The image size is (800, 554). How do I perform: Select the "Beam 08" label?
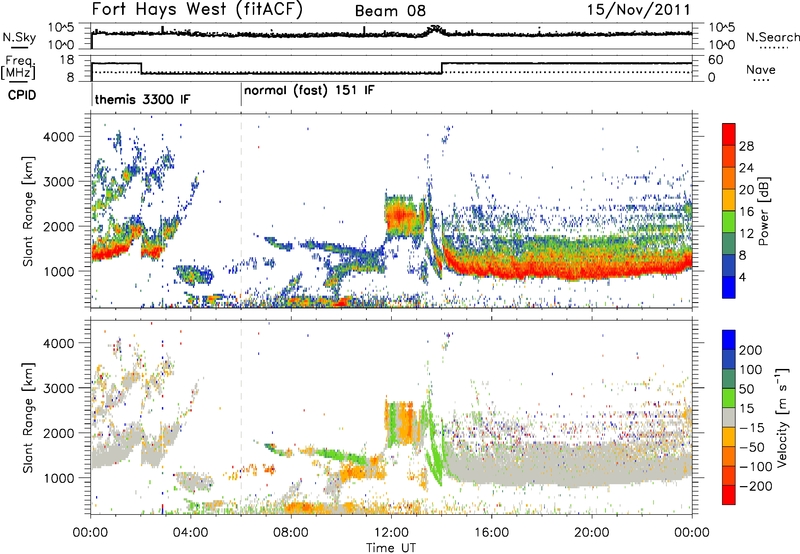(x=390, y=11)
